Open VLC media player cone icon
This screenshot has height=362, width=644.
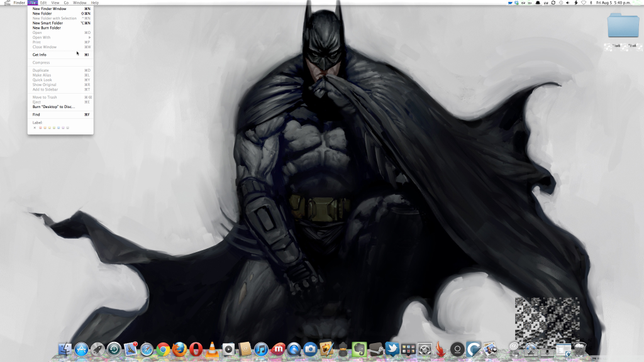[213, 349]
